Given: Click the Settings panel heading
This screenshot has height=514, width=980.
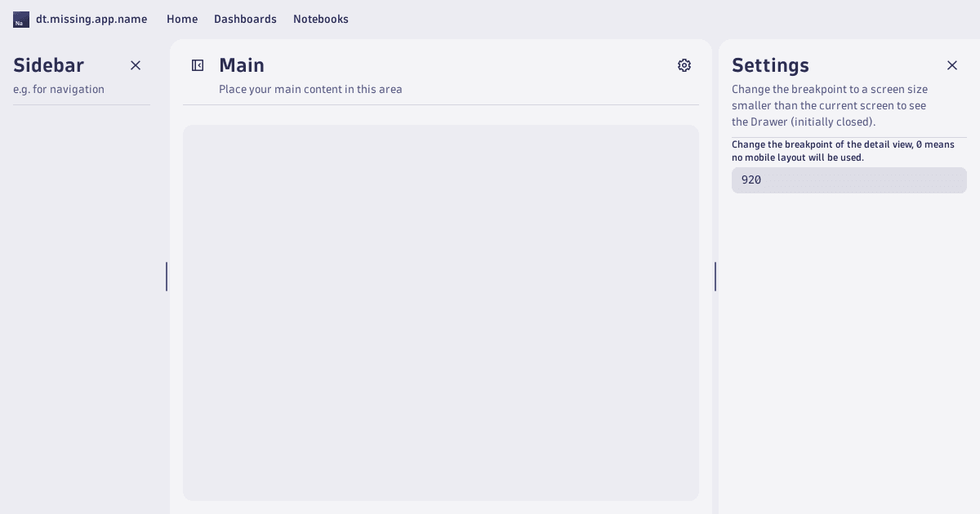Looking at the screenshot, I should pos(770,65).
